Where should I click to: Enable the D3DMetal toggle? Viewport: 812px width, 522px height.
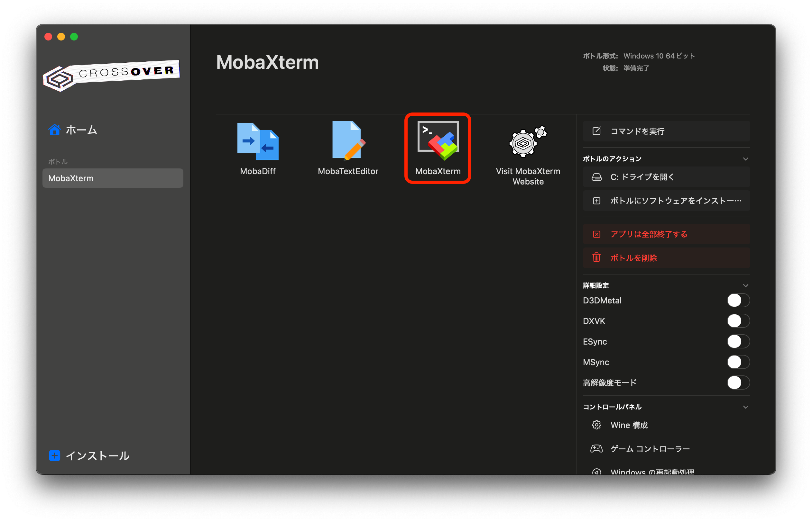[738, 300]
